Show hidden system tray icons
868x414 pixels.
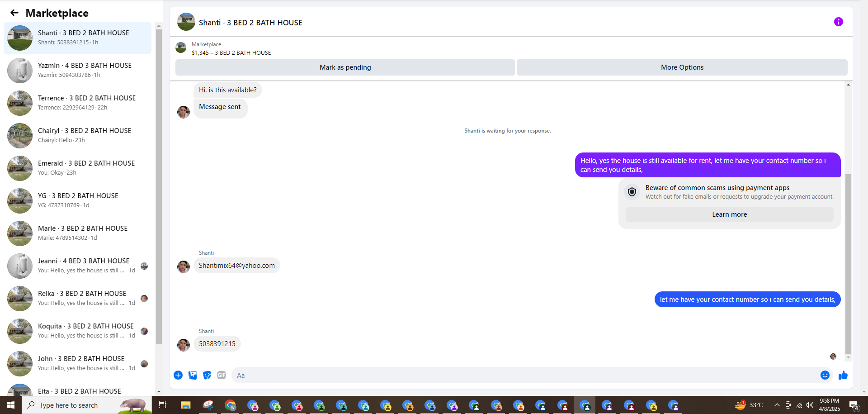[777, 405]
